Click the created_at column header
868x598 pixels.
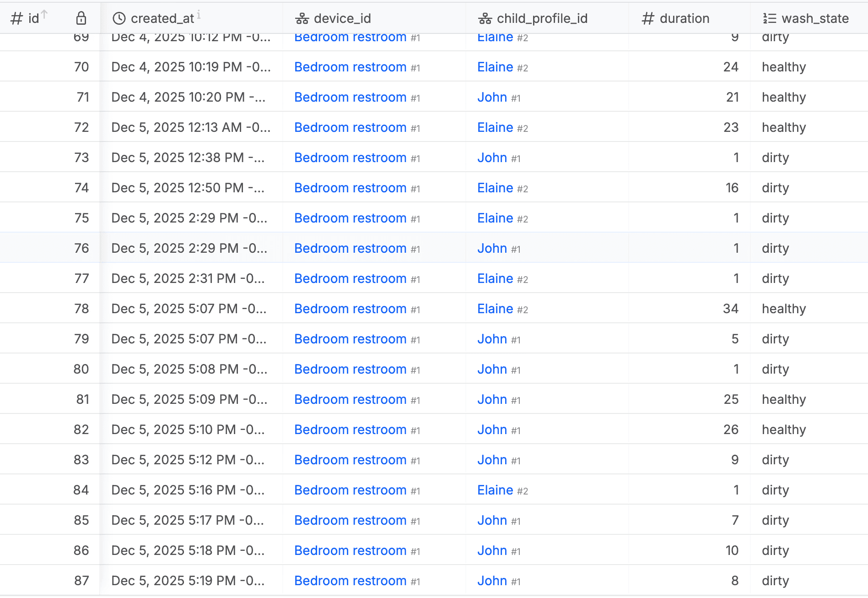click(x=191, y=18)
